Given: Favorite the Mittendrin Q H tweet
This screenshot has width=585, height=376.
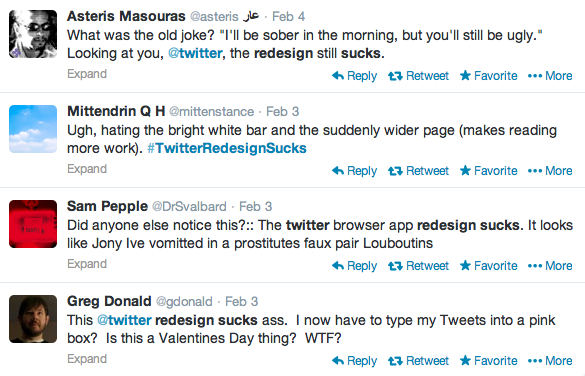Looking at the screenshot, I should 488,171.
